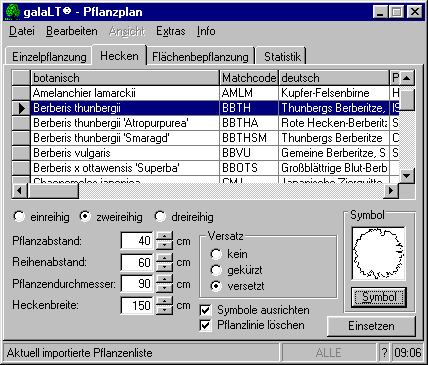Viewport: 428px width, 365px height.
Task: Click the 'BBTHA' matchcode cell
Action: pos(249,123)
